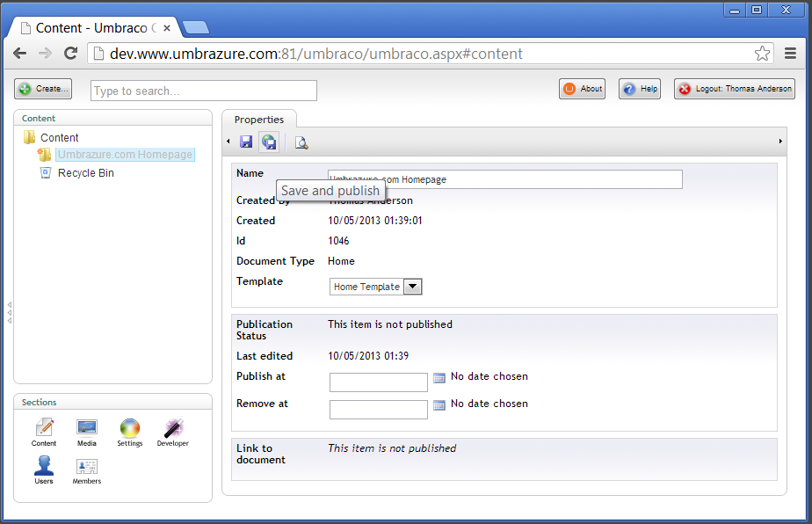Image resolution: width=812 pixels, height=524 pixels.
Task: Click the Save disk icon in toolbar
Action: (246, 142)
